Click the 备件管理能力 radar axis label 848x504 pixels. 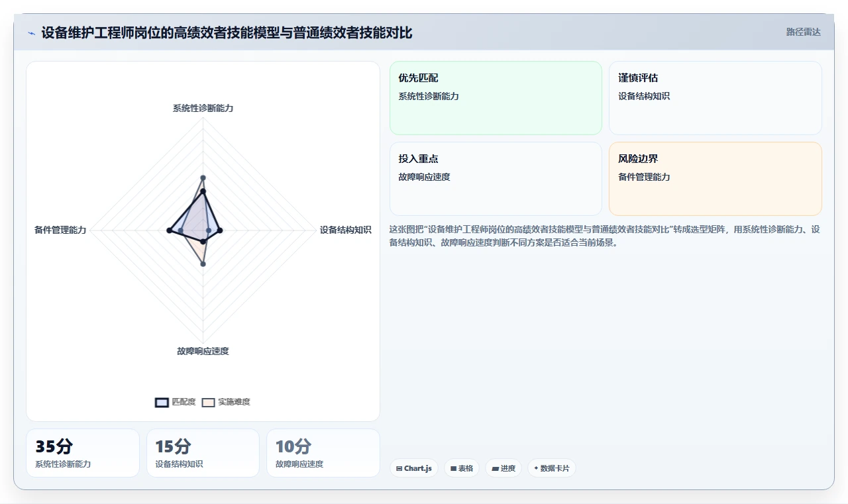tap(60, 230)
